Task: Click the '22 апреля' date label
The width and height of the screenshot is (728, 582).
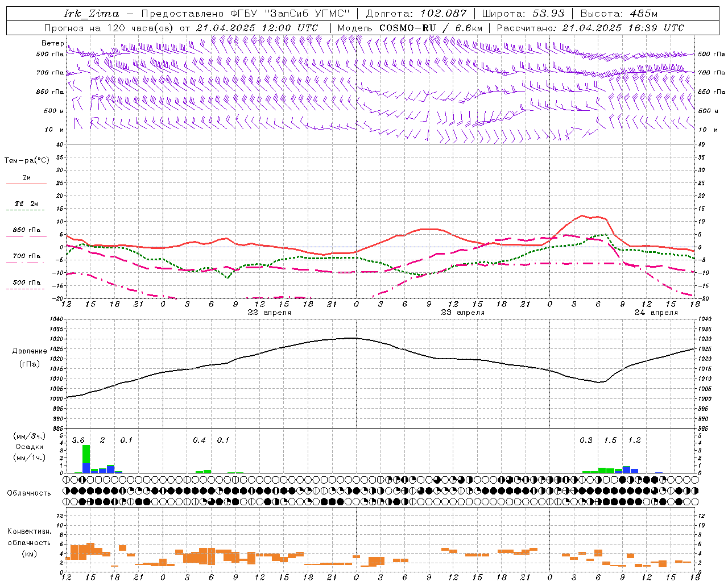Action: [270, 313]
